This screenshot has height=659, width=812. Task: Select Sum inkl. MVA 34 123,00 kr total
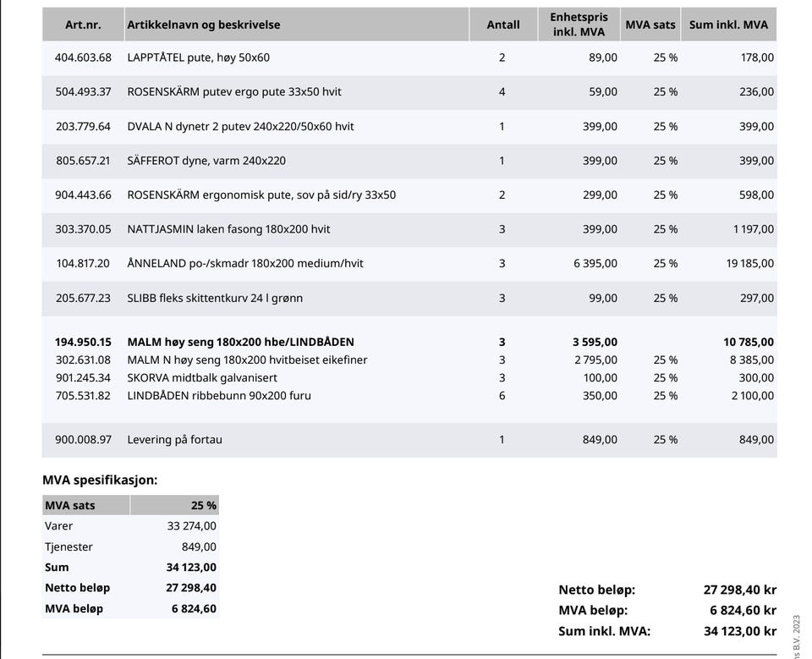point(740,631)
